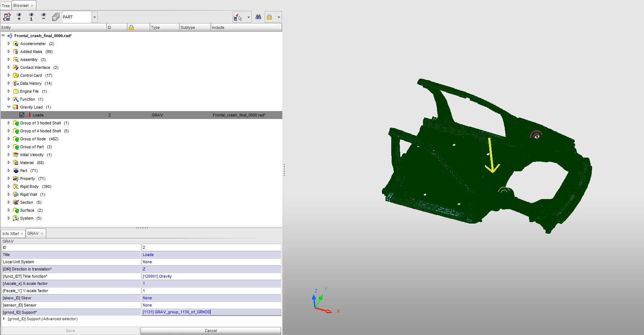Switch to the Tree tab
Viewport: 644px width, 335px height.
click(x=5, y=5)
